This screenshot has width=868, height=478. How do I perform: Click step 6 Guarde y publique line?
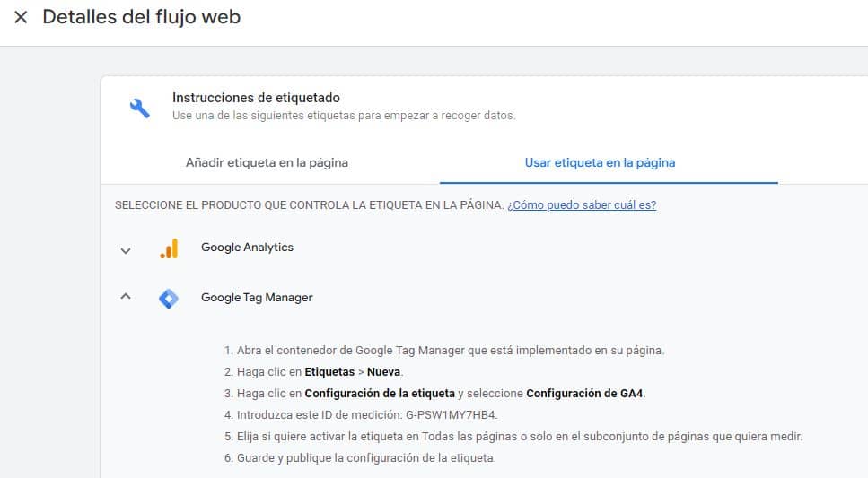pos(360,458)
